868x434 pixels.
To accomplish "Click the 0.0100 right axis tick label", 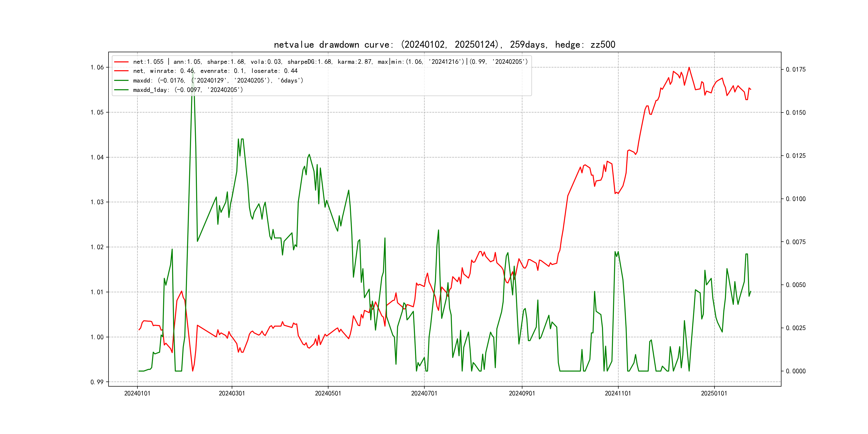I will point(796,199).
